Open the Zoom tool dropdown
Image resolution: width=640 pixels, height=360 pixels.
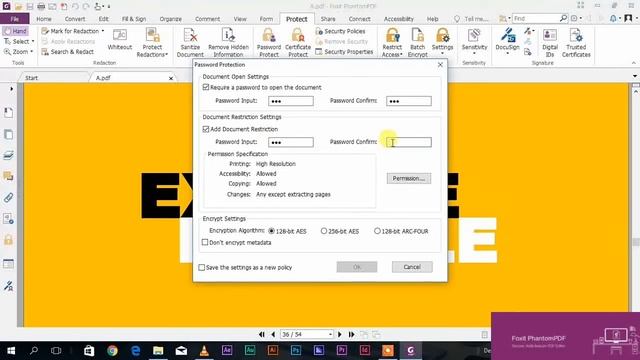click(31, 52)
